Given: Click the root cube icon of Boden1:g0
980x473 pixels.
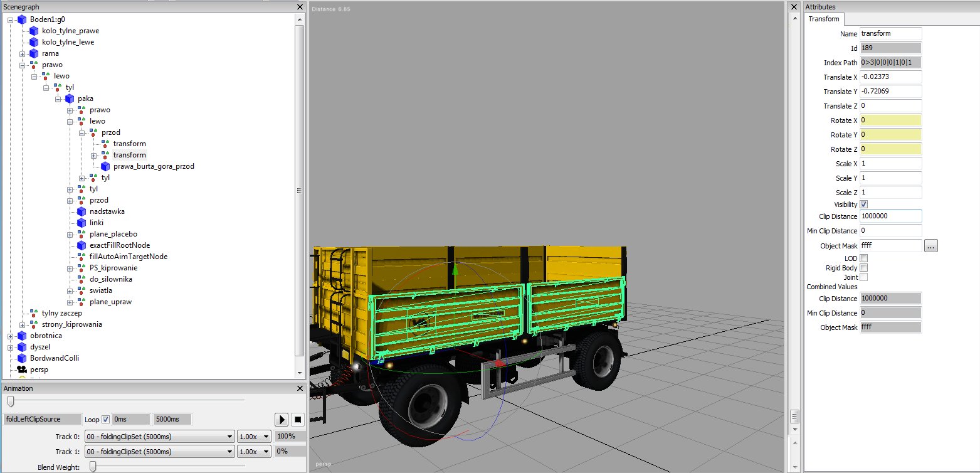Looking at the screenshot, I should (22, 19).
